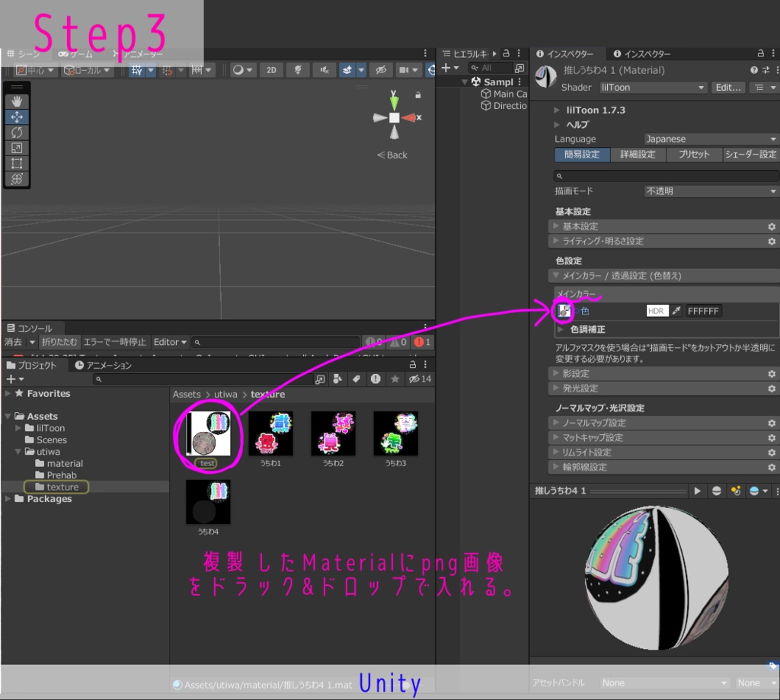
Task: Open gear menu for 影設定
Action: pos(772,374)
